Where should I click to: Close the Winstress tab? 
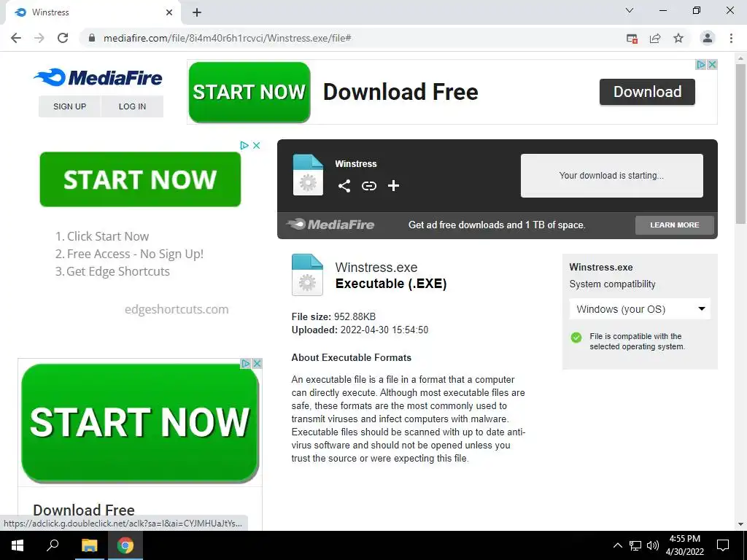[x=169, y=12]
